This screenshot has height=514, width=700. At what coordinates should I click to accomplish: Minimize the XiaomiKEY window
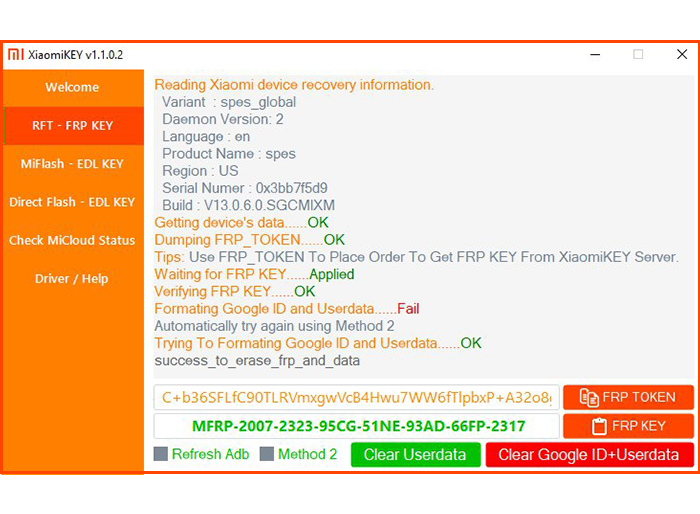coord(595,54)
